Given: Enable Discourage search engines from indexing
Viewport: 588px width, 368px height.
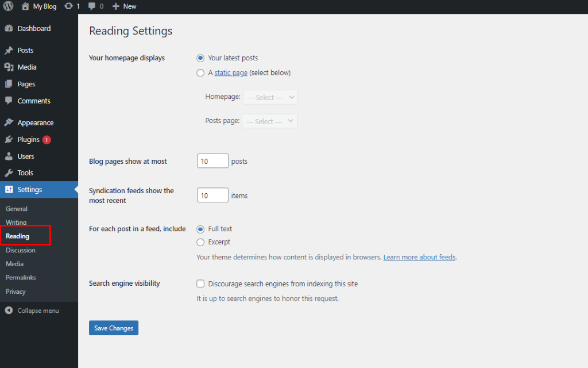Looking at the screenshot, I should click(x=200, y=283).
